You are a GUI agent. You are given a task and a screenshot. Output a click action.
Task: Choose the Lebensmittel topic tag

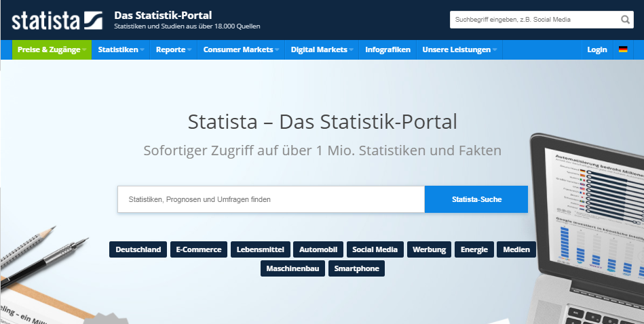[x=261, y=249]
